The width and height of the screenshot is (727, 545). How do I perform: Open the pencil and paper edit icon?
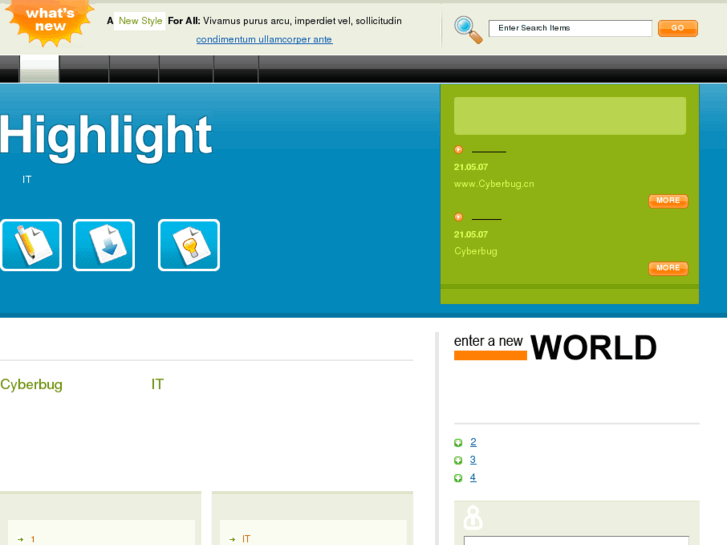[31, 245]
